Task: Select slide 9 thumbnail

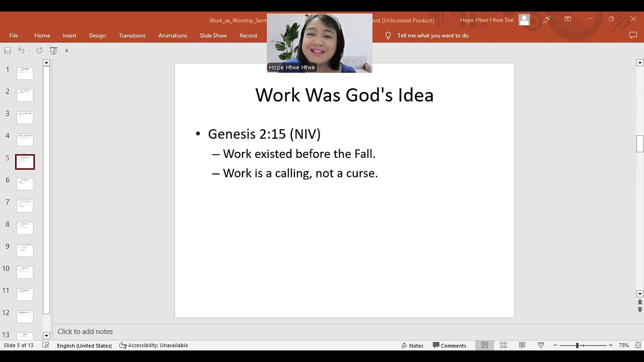Action: 25,250
